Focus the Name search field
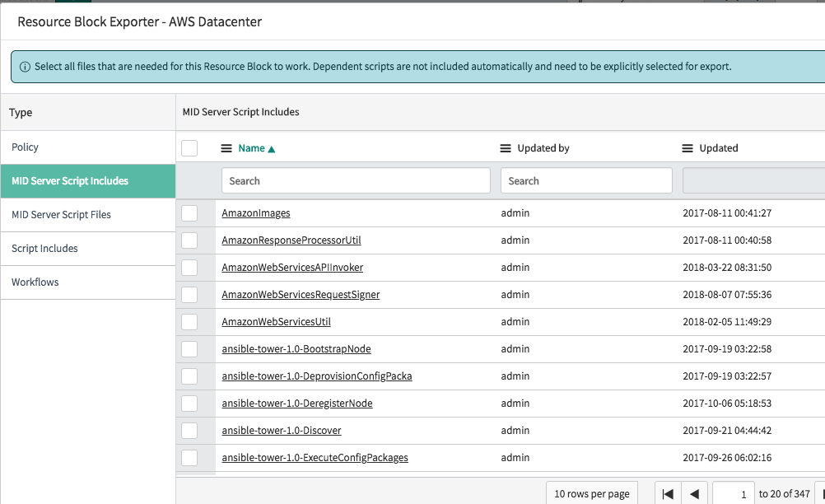The height and width of the screenshot is (504, 825). coord(356,181)
